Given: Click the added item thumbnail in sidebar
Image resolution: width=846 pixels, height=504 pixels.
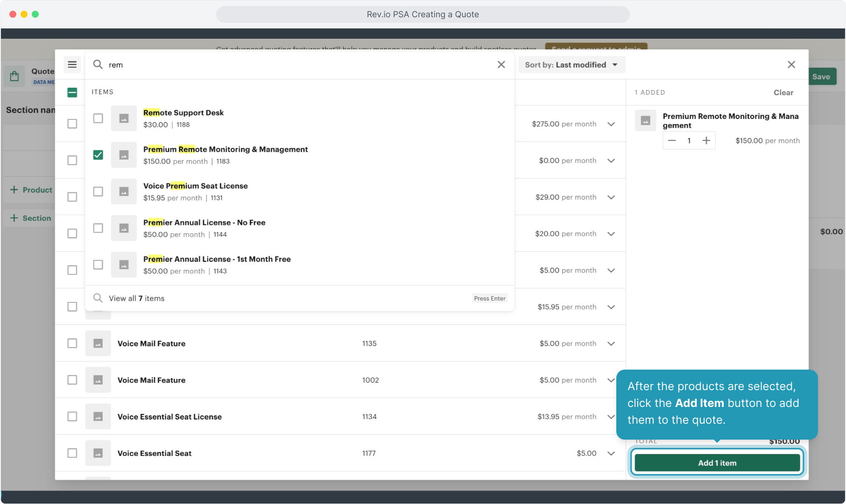Looking at the screenshot, I should 646,120.
